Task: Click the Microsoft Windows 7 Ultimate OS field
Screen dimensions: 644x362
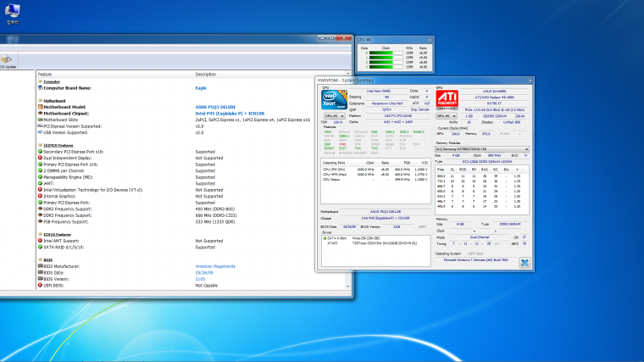Action: coord(475,260)
